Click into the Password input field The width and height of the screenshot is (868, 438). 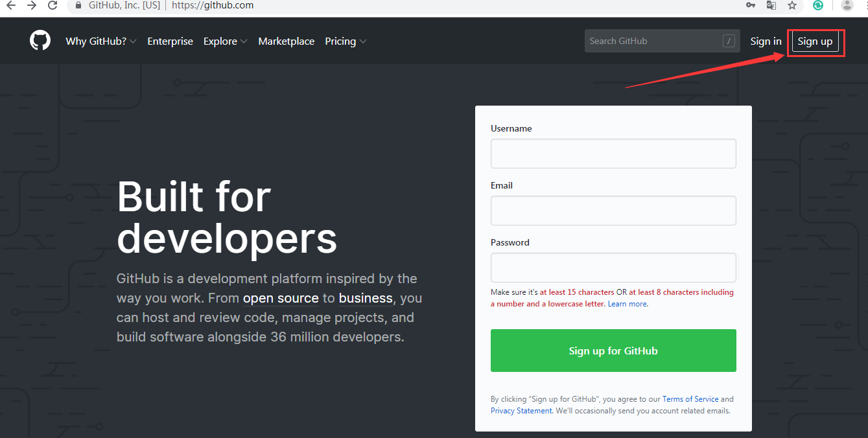[613, 268]
